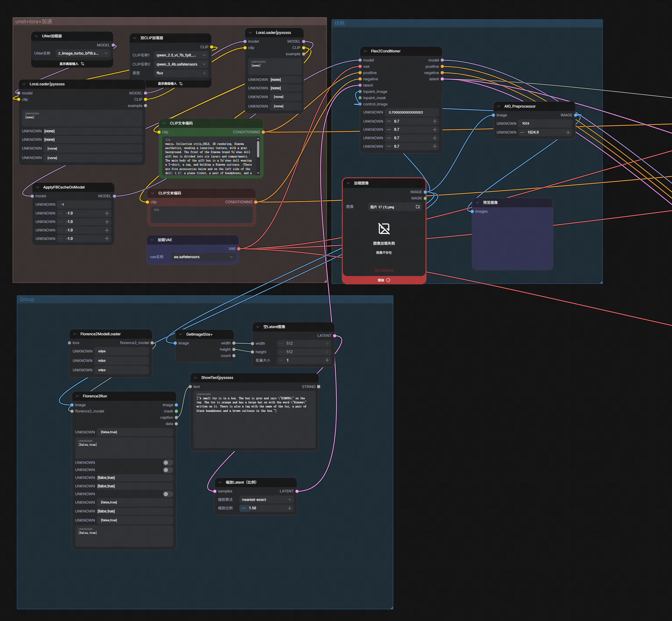
Task: Collapse the ApplyFBCacheOnModel node
Action: point(38,187)
